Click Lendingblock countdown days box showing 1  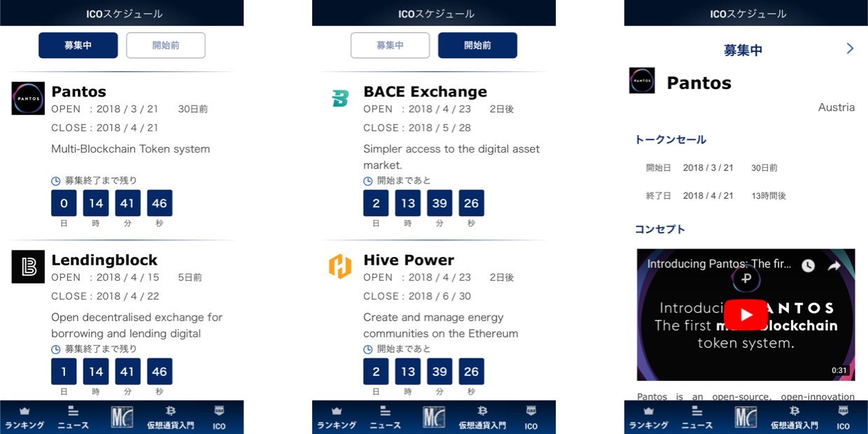[x=64, y=371]
